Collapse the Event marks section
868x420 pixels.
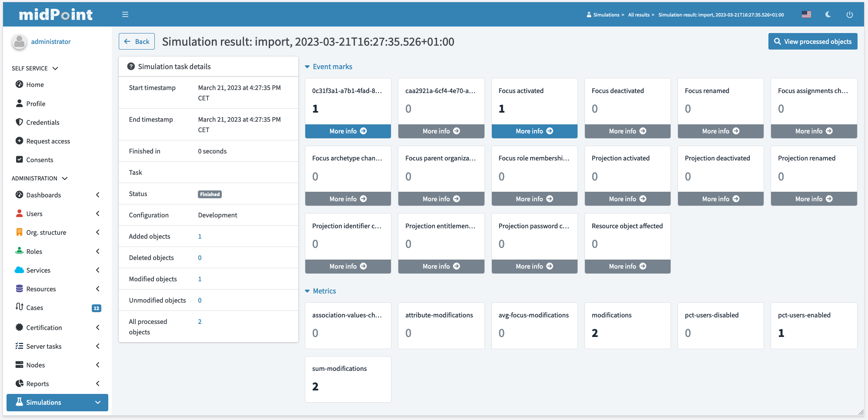307,67
